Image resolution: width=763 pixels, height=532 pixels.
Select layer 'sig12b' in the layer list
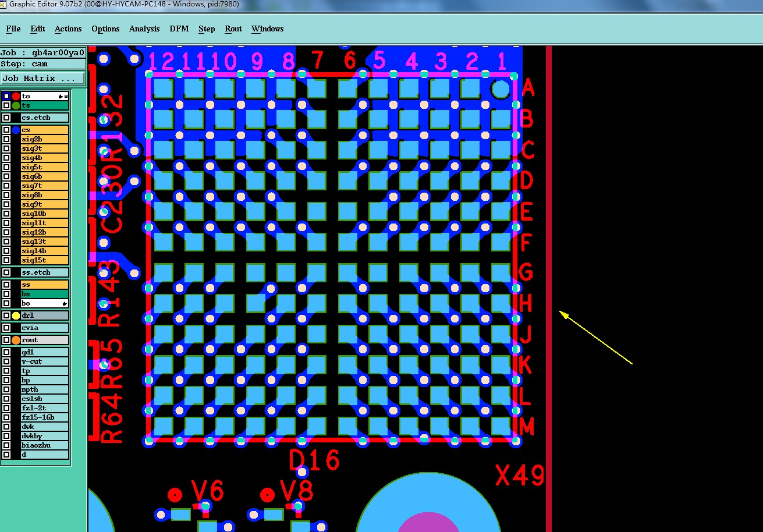(45, 232)
